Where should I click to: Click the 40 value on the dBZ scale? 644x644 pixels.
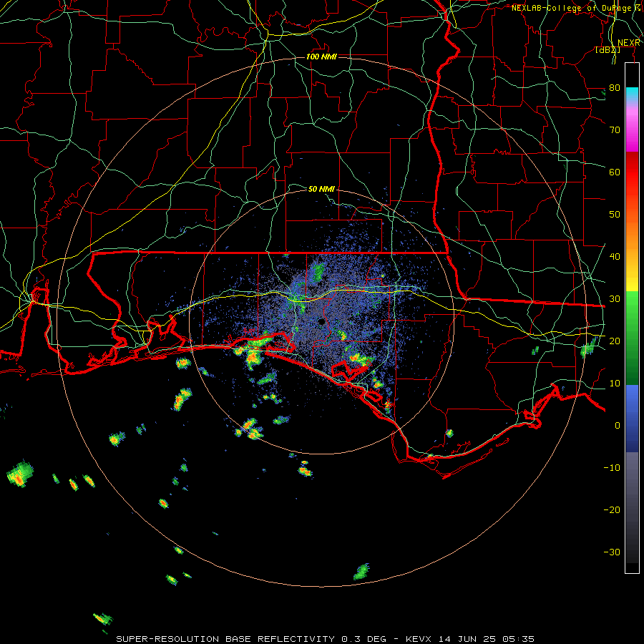pyautogui.click(x=615, y=256)
